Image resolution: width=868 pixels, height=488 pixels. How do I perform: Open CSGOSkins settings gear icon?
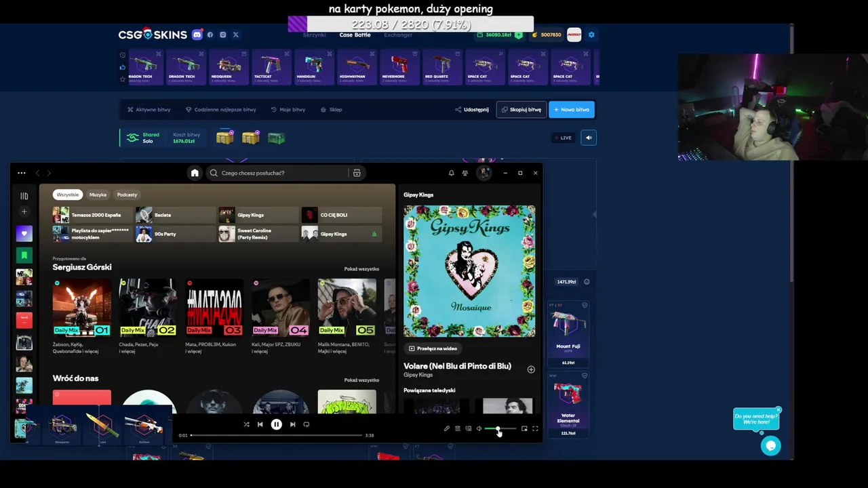591,35
